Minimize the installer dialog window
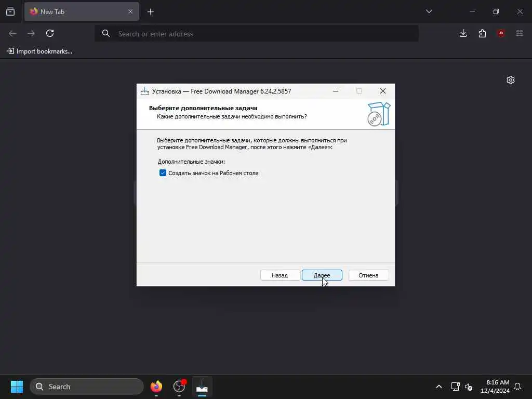Image resolution: width=532 pixels, height=399 pixels. [336, 91]
